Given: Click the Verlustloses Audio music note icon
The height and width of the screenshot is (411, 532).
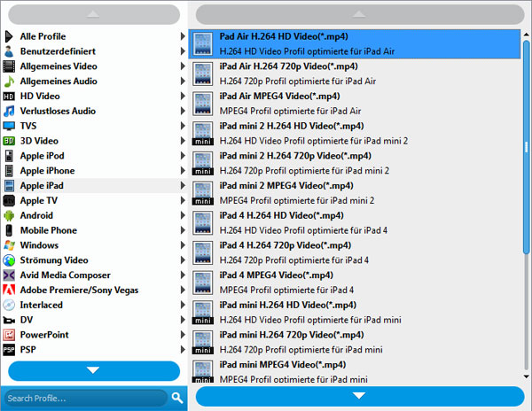Looking at the screenshot, I should tap(9, 111).
